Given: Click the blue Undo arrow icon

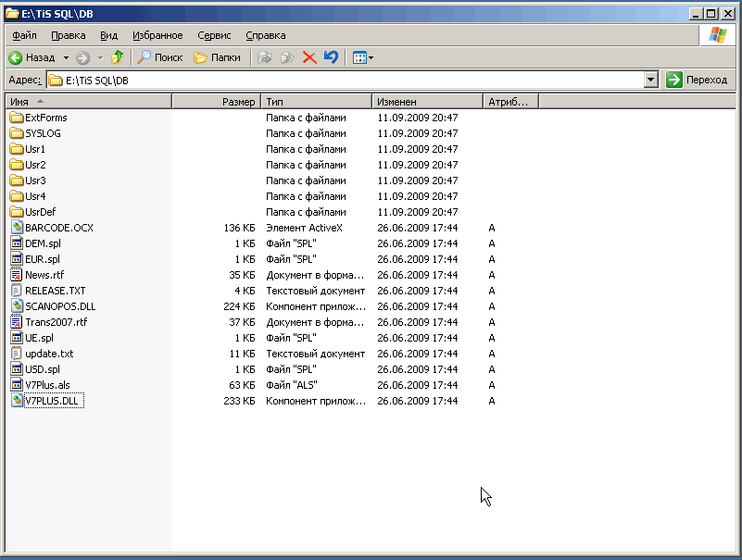Looking at the screenshot, I should coord(331,57).
